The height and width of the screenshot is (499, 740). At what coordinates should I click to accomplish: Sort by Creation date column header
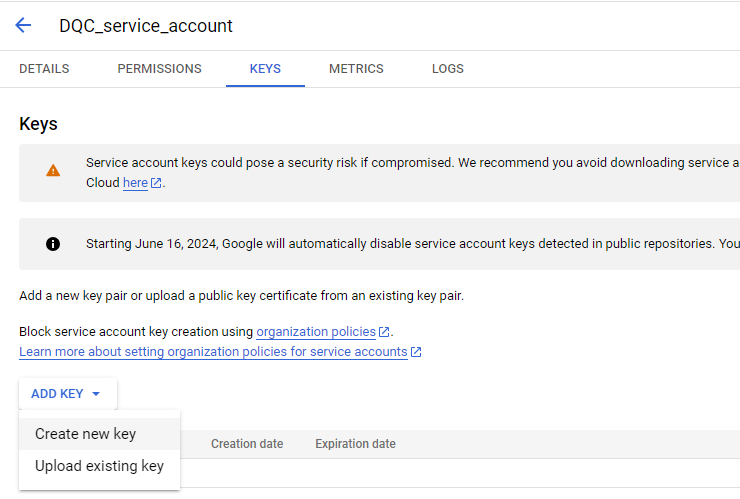point(247,444)
